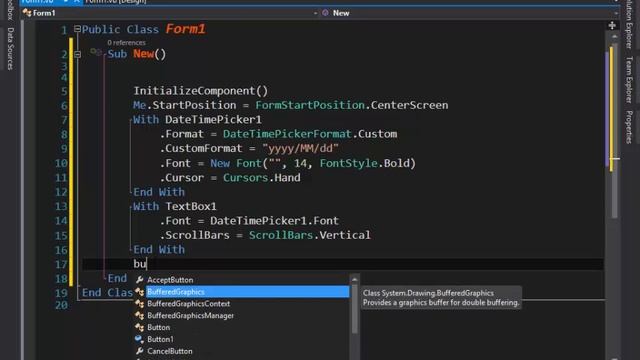Click the class icon beside Button
The height and width of the screenshot is (360, 640).
pos(140,327)
